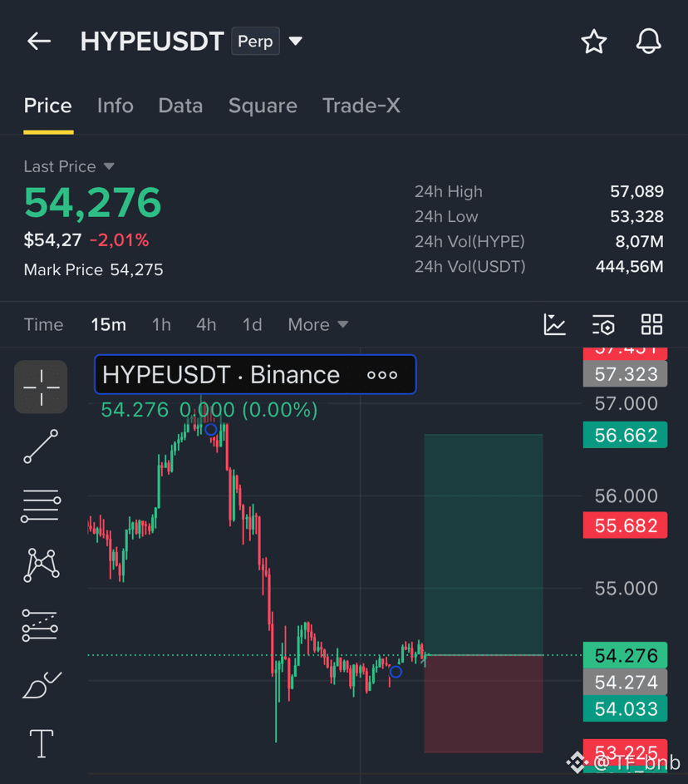
Task: Click the 56.662 take-profit price label
Action: coord(625,436)
